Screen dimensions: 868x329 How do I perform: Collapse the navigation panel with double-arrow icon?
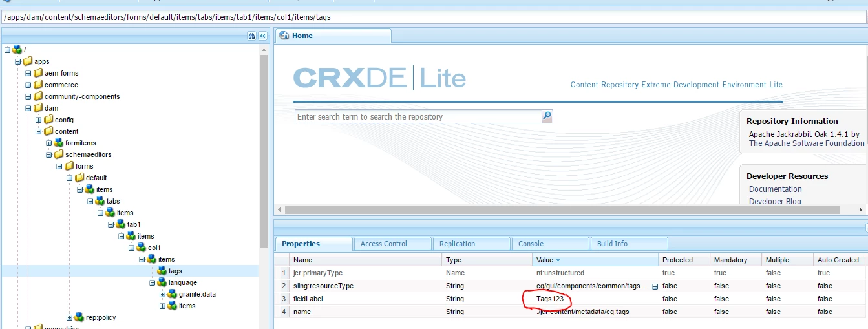pos(263,36)
